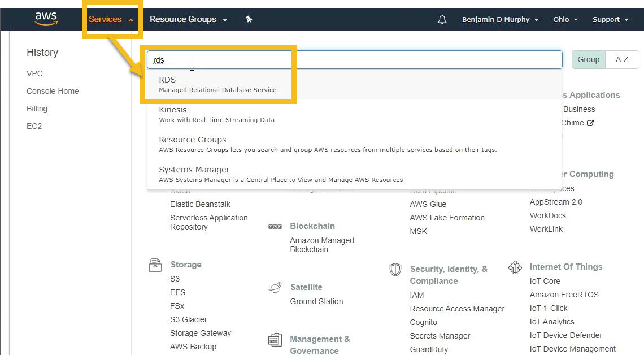Click the AWS logo
The width and height of the screenshot is (644, 355).
[x=46, y=19]
